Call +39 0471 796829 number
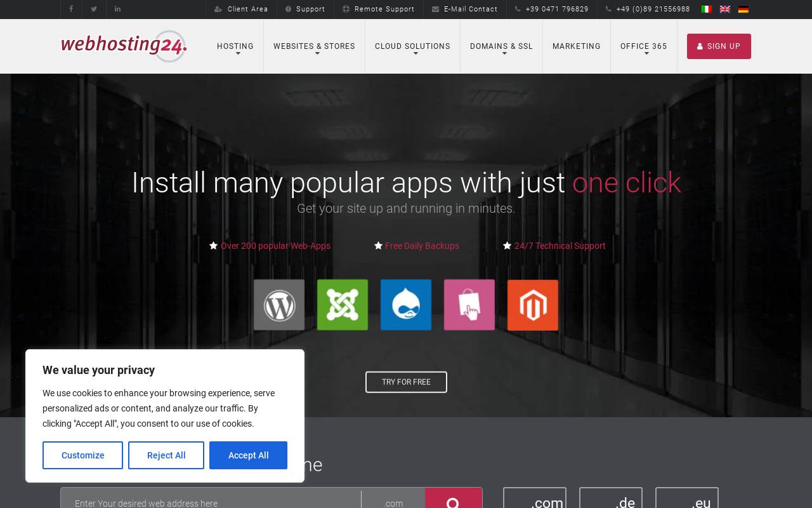 click(x=551, y=9)
